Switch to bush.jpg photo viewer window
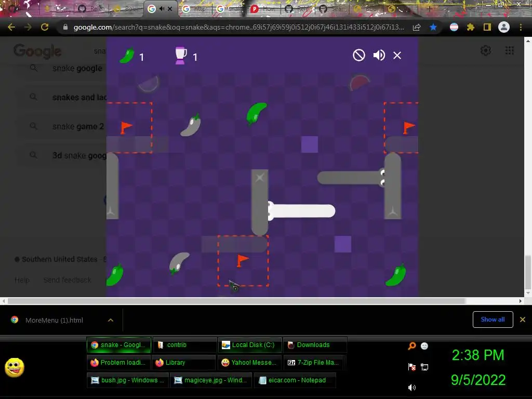Viewport: 532px width, 399px height. click(128, 380)
